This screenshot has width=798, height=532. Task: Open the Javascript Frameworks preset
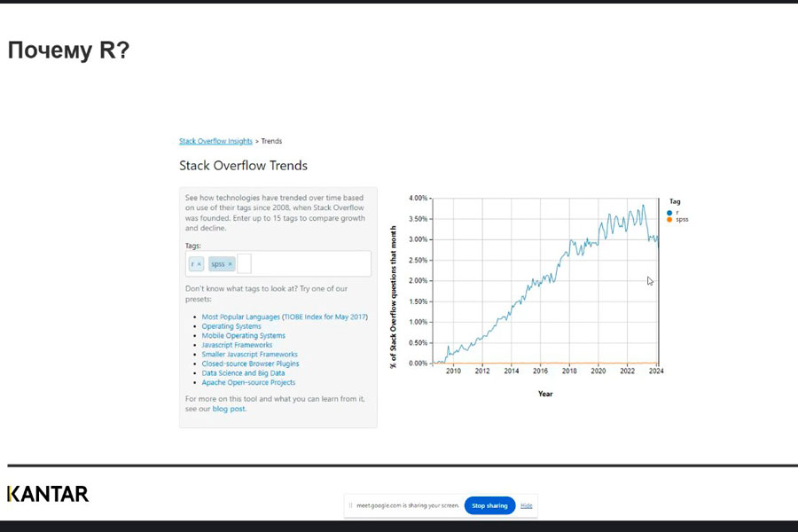237,345
